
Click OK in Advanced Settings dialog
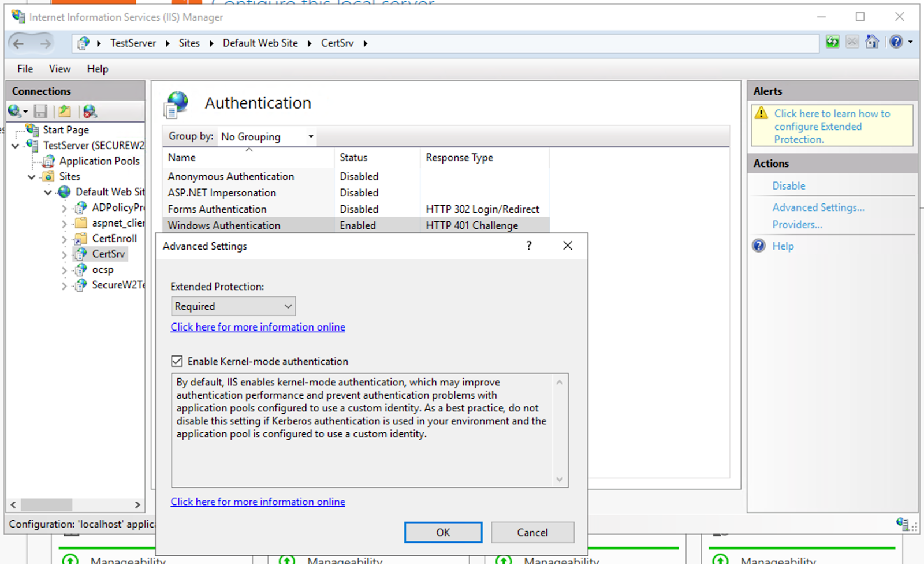pos(443,532)
